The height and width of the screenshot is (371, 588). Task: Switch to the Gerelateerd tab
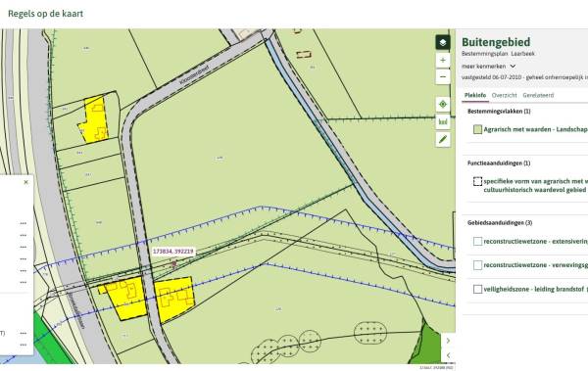point(538,95)
